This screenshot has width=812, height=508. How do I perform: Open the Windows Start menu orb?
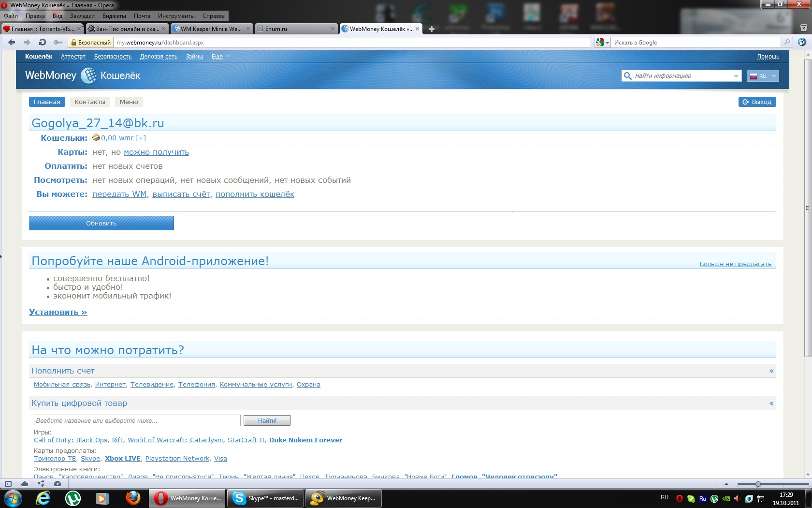click(13, 498)
